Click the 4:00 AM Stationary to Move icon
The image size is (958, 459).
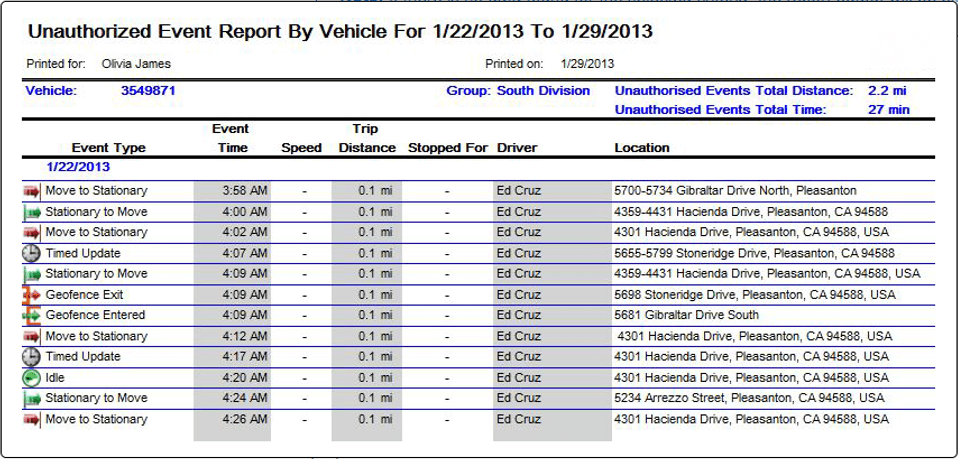tap(32, 213)
